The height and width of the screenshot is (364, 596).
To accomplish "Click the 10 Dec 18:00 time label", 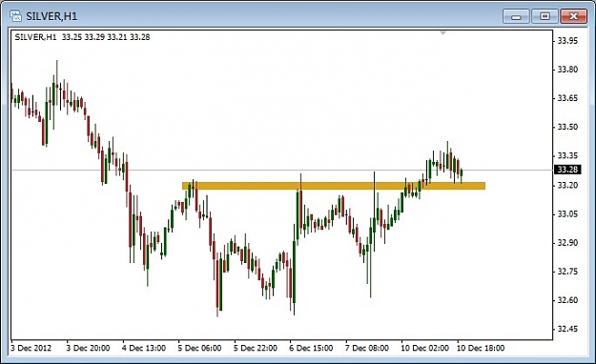I will (481, 348).
